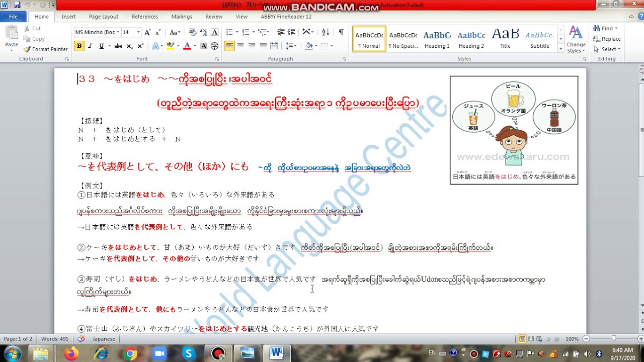The image size is (644, 362).
Task: Toggle Underline formatting
Action: tap(101, 46)
